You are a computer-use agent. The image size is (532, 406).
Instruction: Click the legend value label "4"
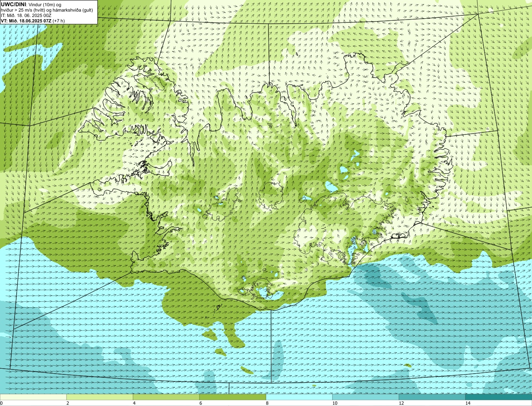[x=134, y=403]
